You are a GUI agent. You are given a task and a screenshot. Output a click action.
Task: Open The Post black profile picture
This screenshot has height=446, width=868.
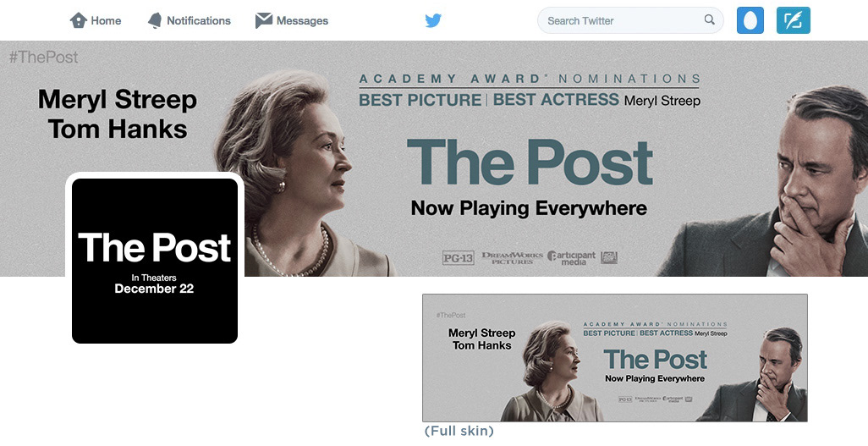click(x=155, y=261)
